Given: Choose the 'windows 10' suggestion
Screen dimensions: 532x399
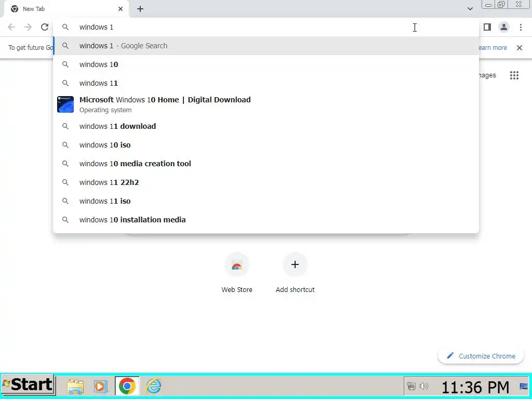Looking at the screenshot, I should click(266, 64).
